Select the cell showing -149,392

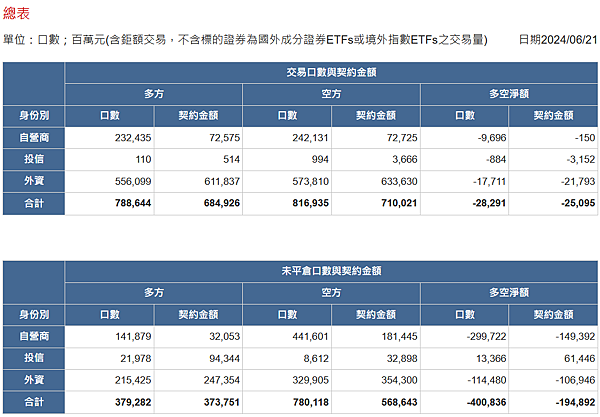point(553,337)
